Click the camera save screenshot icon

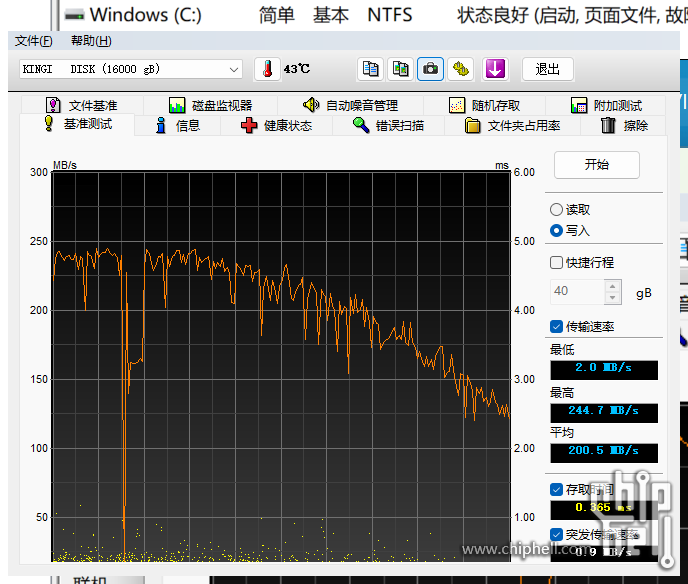[430, 69]
